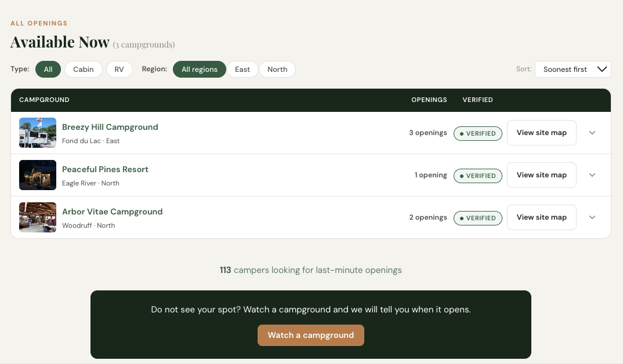Image resolution: width=623 pixels, height=364 pixels.
Task: Click the "113 campers looking" text
Action: 311,270
